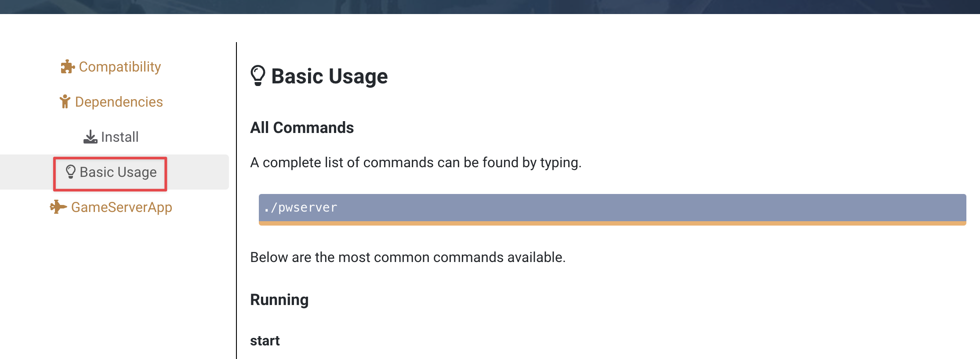This screenshot has height=359, width=980.
Task: Click the start command heading
Action: [x=265, y=341]
